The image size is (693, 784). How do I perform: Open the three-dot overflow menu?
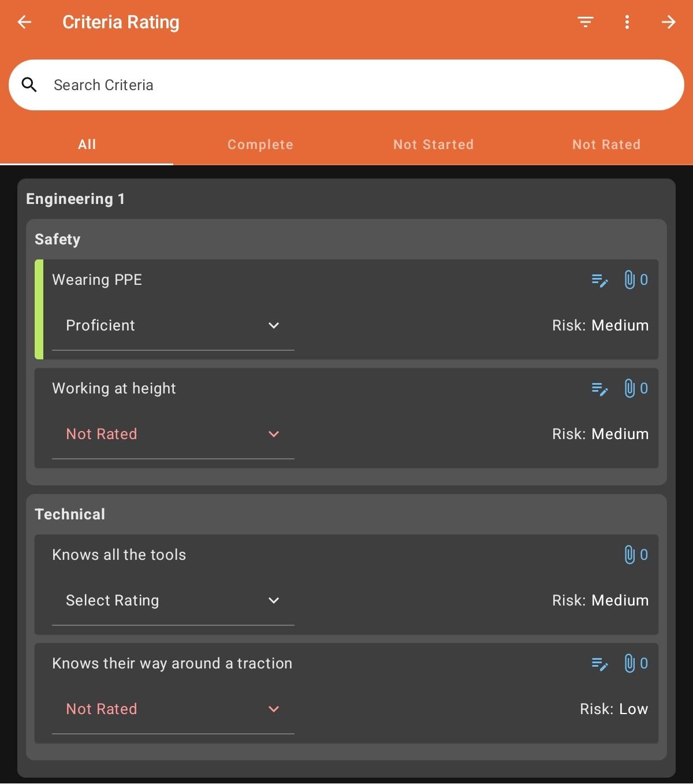tap(627, 22)
